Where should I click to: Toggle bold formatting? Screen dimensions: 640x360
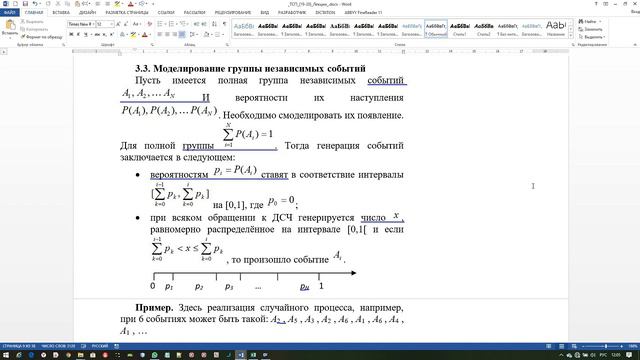71,35
